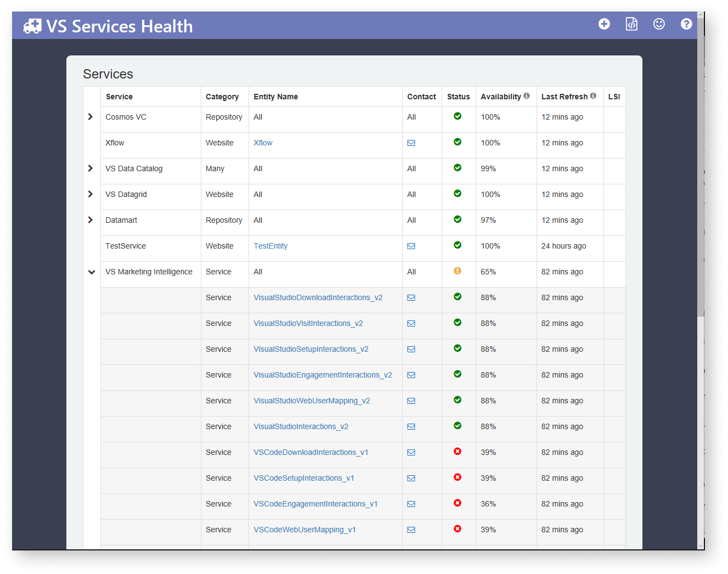Expand the Datamart row

(91, 220)
